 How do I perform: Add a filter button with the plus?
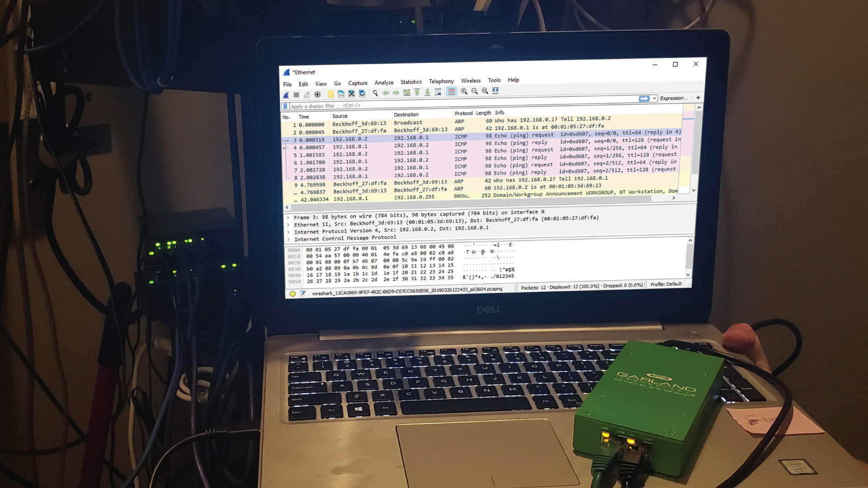click(x=698, y=98)
